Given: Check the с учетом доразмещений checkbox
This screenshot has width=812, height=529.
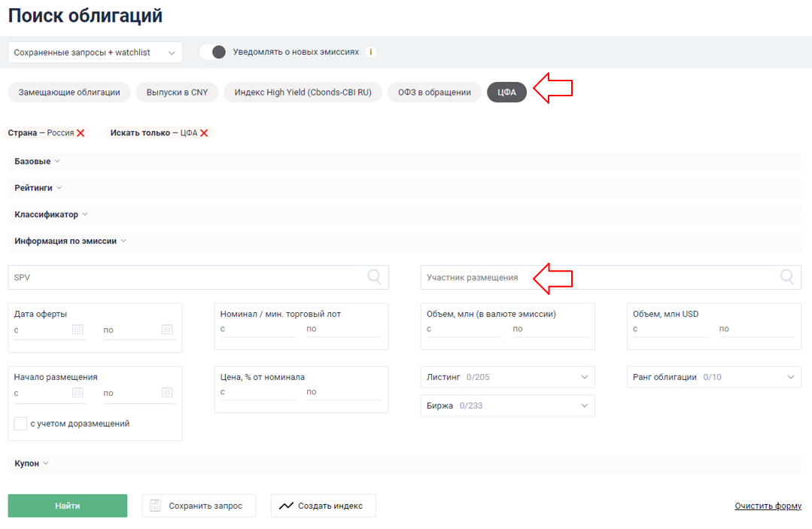Looking at the screenshot, I should 21,424.
